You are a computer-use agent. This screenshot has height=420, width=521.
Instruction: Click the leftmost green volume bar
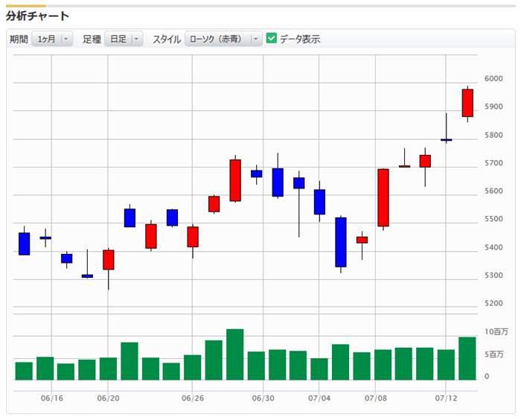(x=25, y=371)
